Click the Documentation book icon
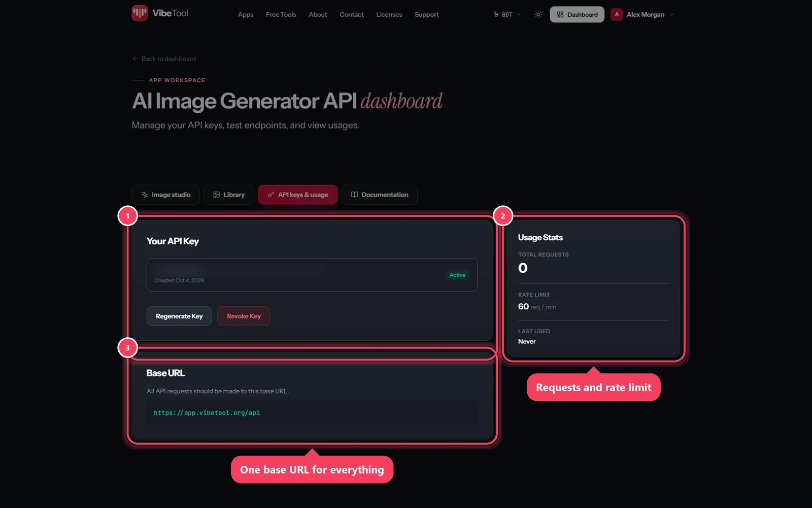Image resolution: width=812 pixels, height=508 pixels. tap(354, 195)
